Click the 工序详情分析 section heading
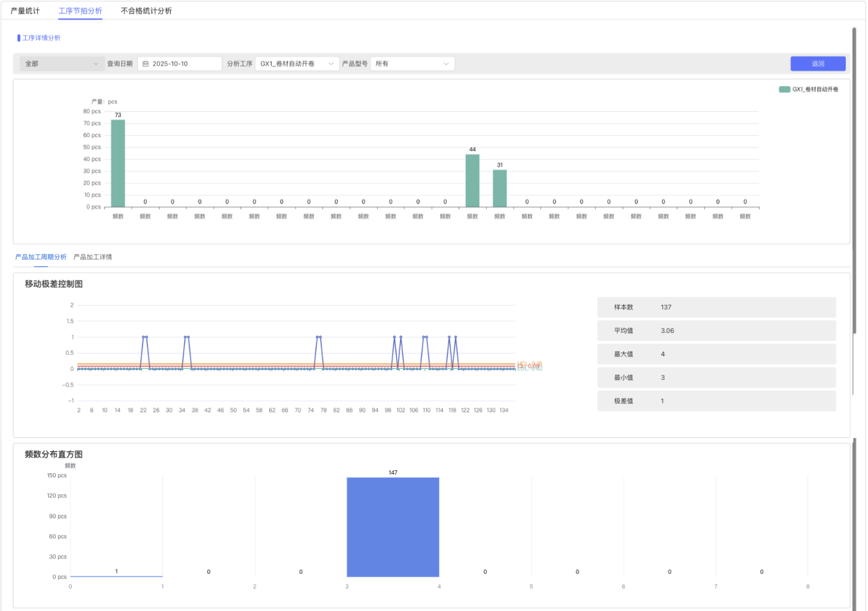 click(x=41, y=38)
